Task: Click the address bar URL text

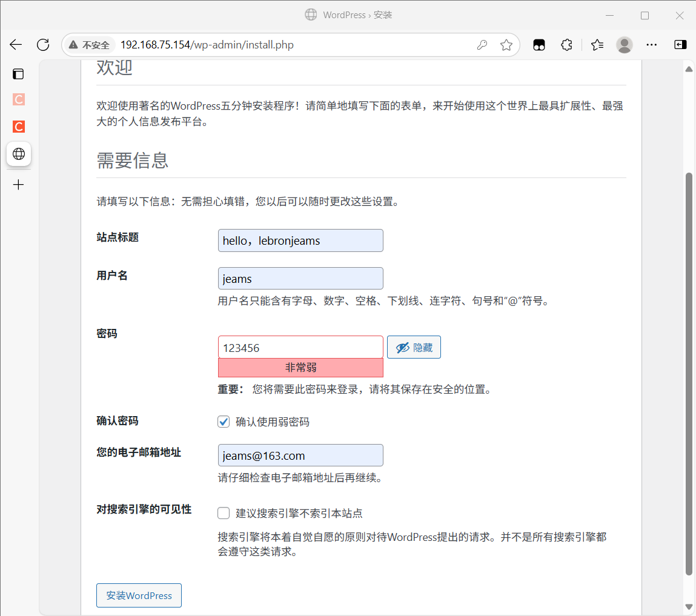Action: 207,45
